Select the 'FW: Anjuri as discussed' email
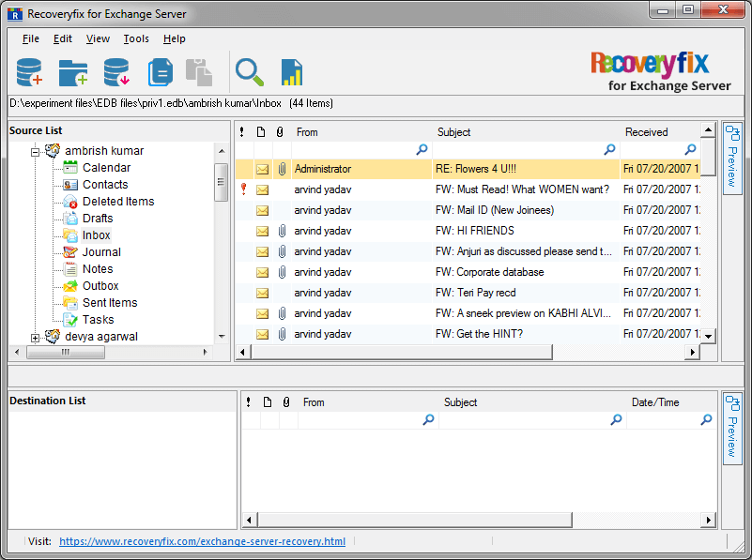Screen dimensions: 752x560 pyautogui.click(x=468, y=251)
